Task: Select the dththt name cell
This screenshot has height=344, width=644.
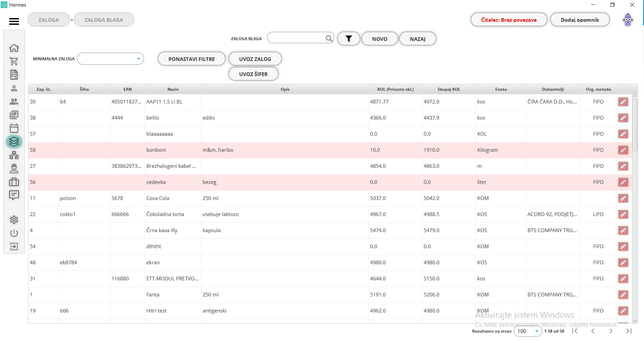Action: tap(173, 247)
